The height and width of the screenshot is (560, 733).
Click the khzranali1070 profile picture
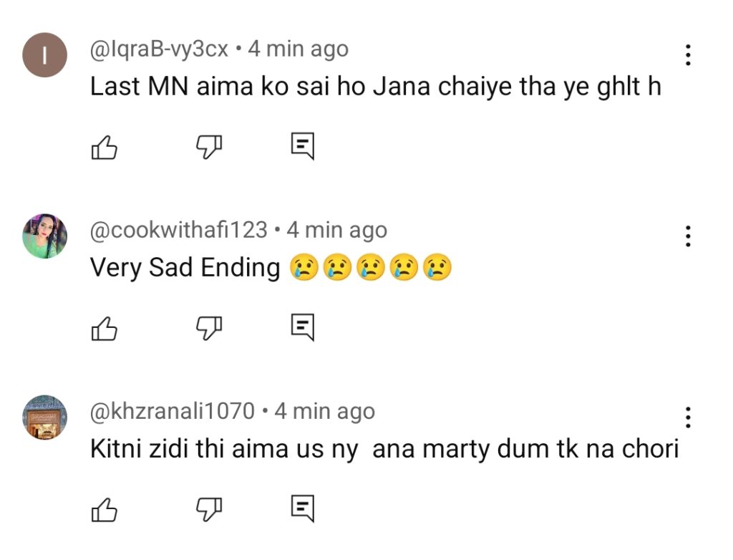[45, 417]
